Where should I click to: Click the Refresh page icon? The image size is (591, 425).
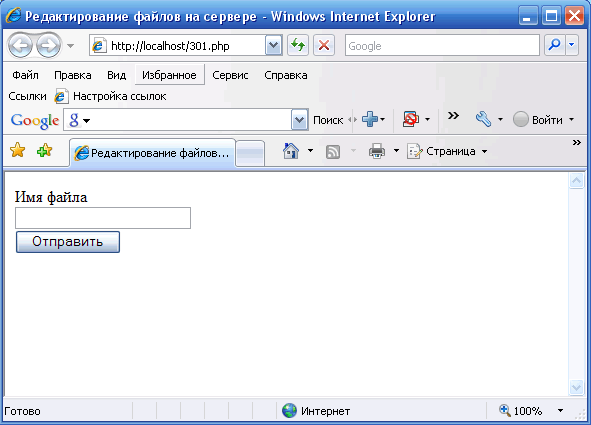pos(298,46)
